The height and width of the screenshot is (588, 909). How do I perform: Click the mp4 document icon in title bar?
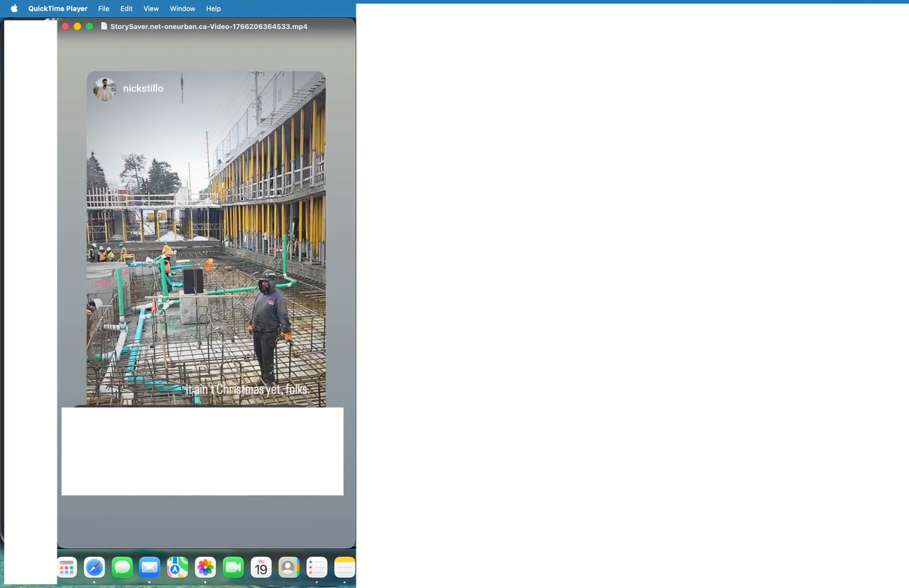pyautogui.click(x=104, y=26)
